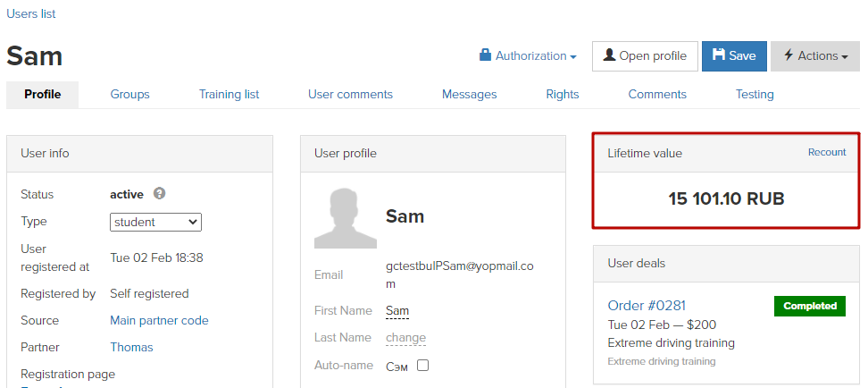868x388 pixels.
Task: Expand the Authorization dropdown menu
Action: 528,56
